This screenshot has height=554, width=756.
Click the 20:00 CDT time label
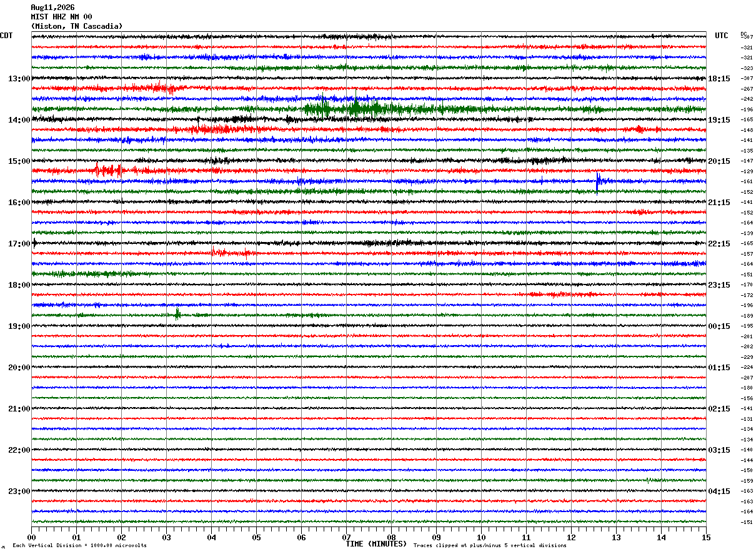pyautogui.click(x=19, y=368)
